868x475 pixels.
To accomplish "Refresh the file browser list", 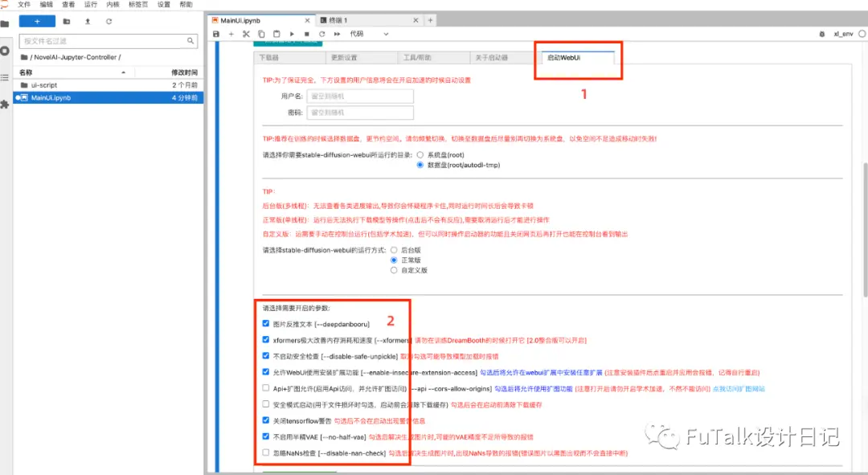I will pyautogui.click(x=109, y=22).
